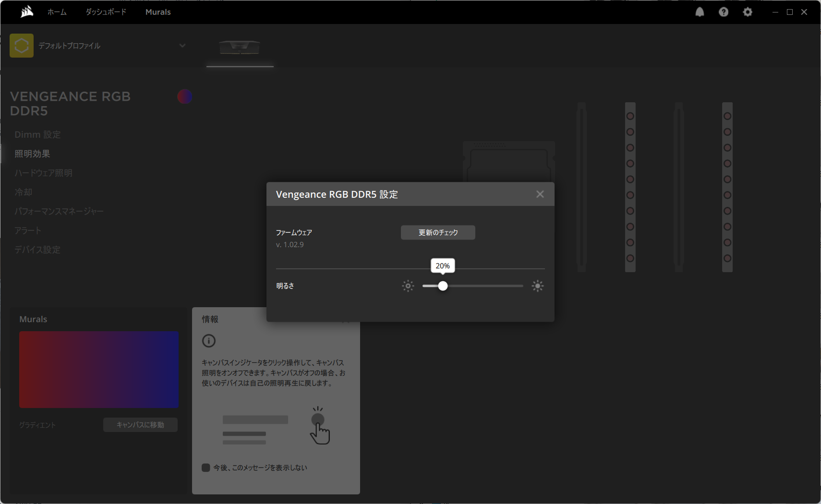Screen dimensions: 821x504
Task: Click the default profile hexagon icon
Action: (22, 46)
